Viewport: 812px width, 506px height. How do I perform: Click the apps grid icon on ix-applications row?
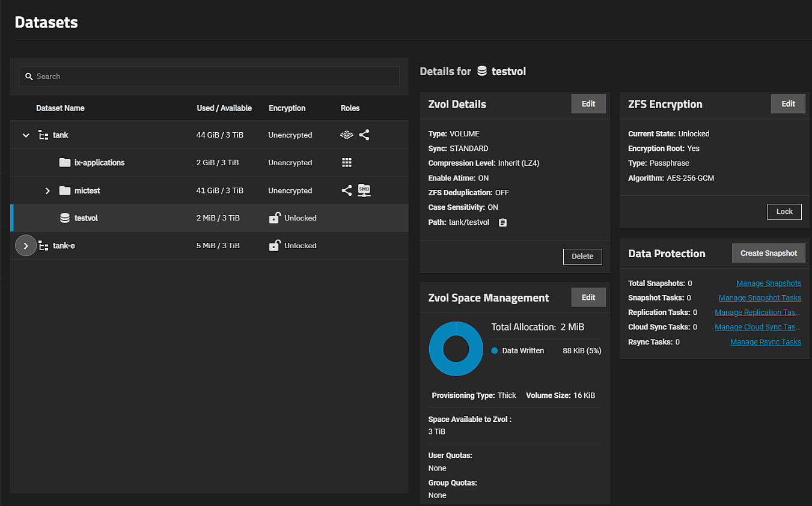coord(347,162)
